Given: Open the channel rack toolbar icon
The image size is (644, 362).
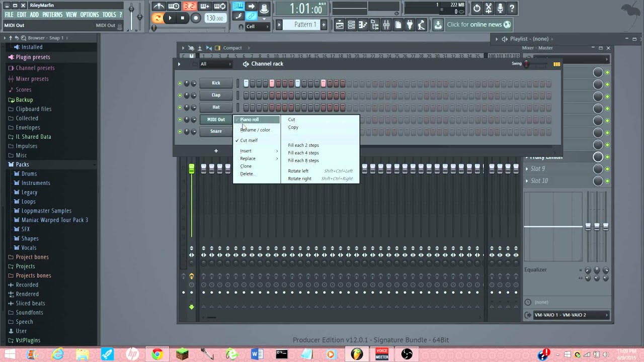Looking at the screenshot, I should pos(351,25).
